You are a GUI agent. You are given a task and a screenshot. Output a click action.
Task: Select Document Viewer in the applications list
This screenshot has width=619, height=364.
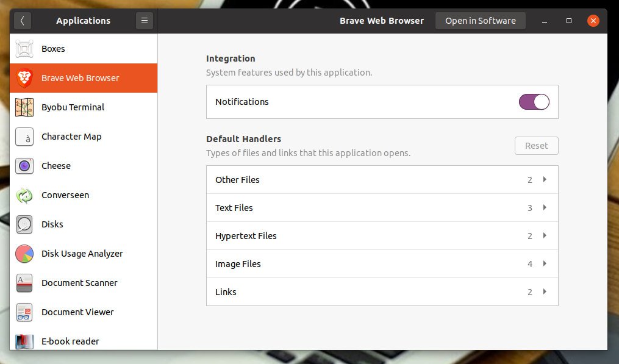77,312
